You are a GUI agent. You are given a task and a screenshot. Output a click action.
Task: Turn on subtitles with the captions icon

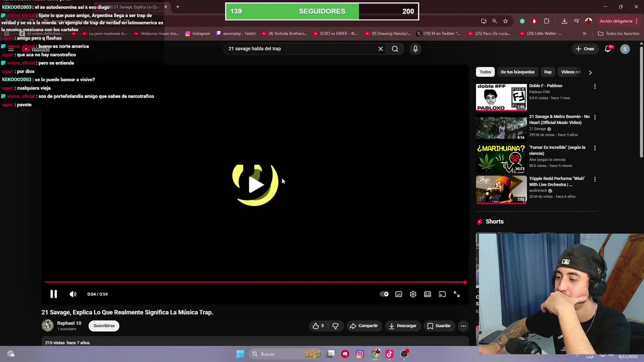click(x=398, y=294)
